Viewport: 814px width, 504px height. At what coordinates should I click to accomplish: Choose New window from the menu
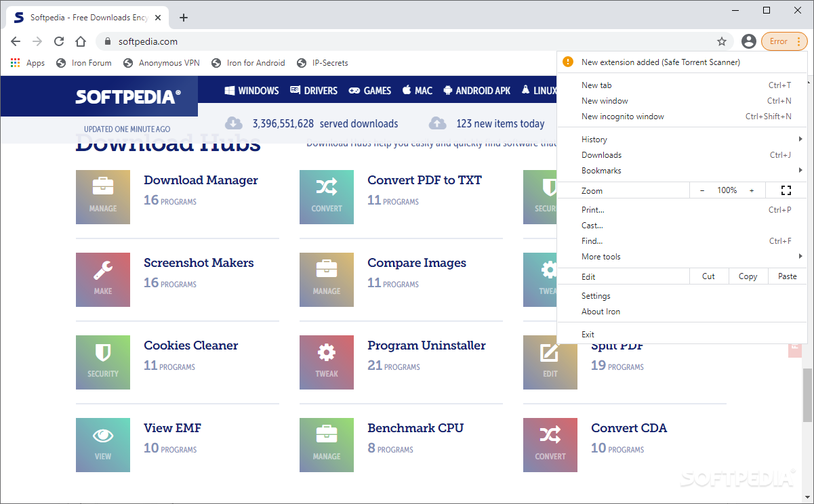(682, 101)
